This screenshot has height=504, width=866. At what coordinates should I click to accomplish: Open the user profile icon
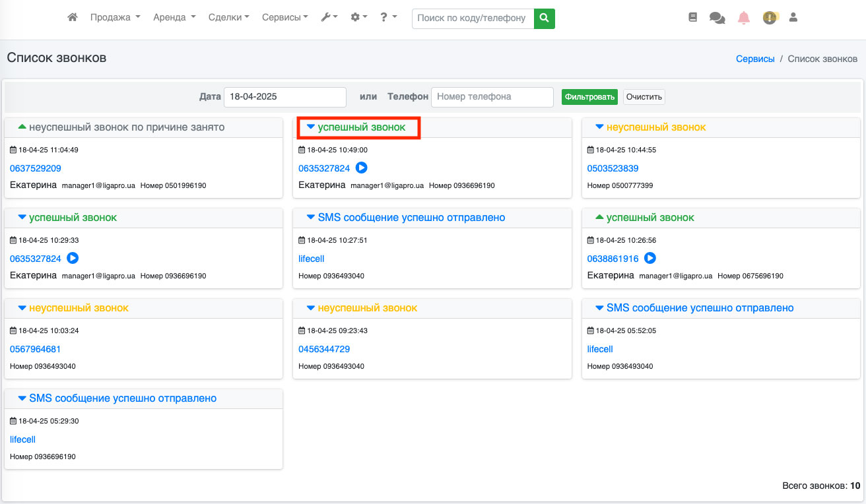[x=793, y=18]
